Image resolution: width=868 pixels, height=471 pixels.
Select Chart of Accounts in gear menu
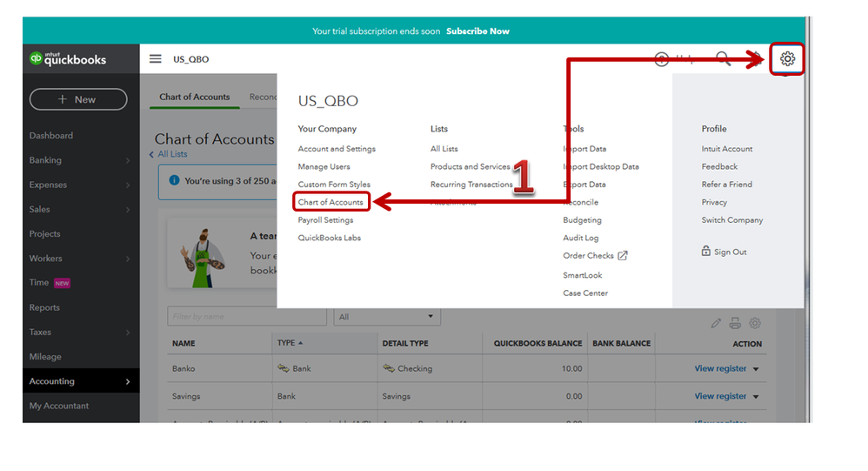click(x=331, y=202)
